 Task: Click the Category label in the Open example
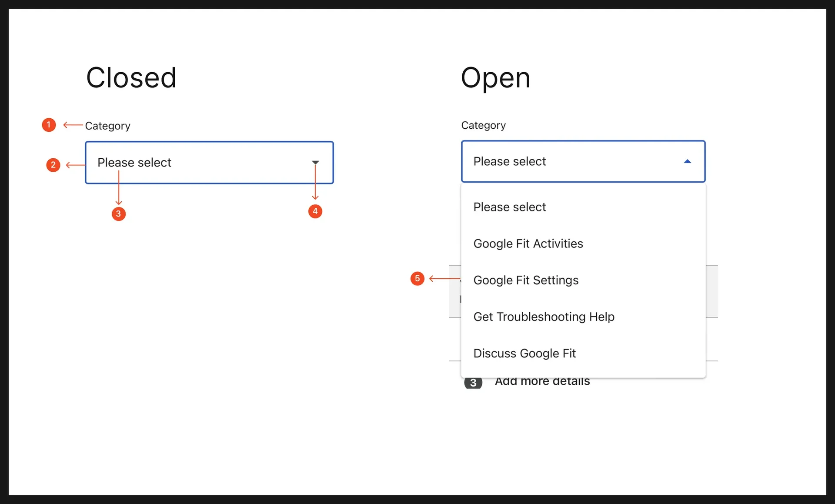(x=483, y=125)
